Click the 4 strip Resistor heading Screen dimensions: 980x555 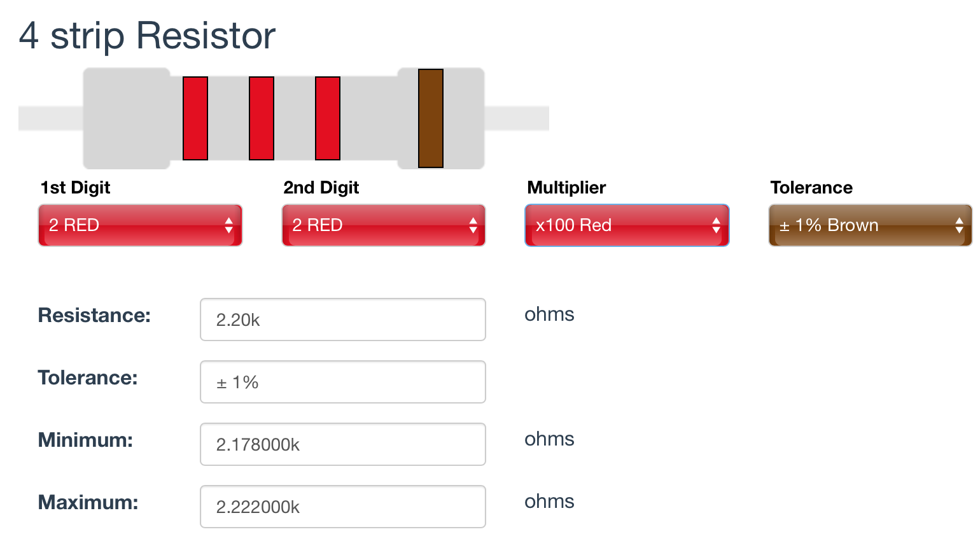coord(147,36)
